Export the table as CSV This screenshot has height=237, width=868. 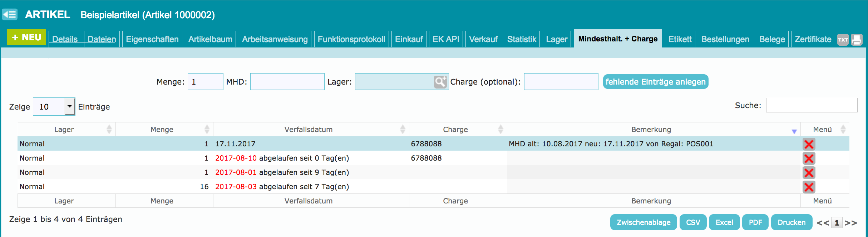[x=693, y=222]
